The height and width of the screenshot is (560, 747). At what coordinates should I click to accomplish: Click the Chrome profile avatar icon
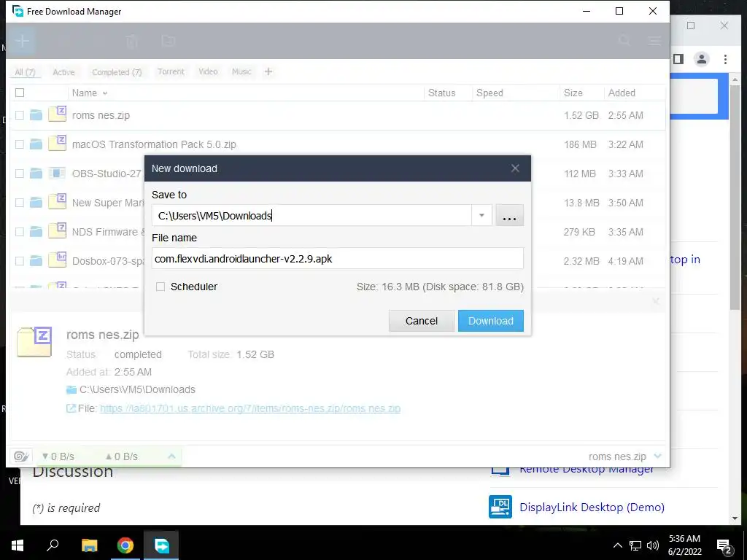coord(701,59)
